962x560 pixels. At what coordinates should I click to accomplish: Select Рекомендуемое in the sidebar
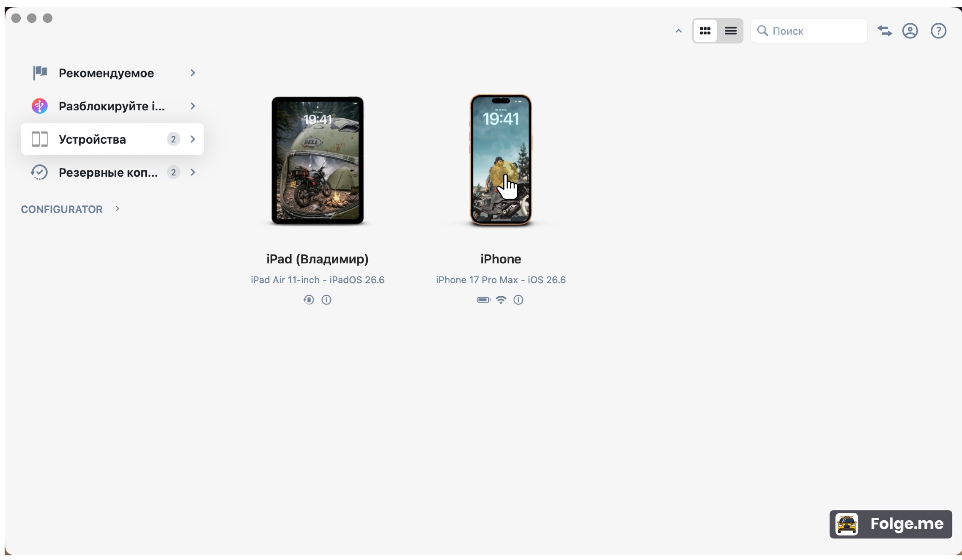coord(112,73)
